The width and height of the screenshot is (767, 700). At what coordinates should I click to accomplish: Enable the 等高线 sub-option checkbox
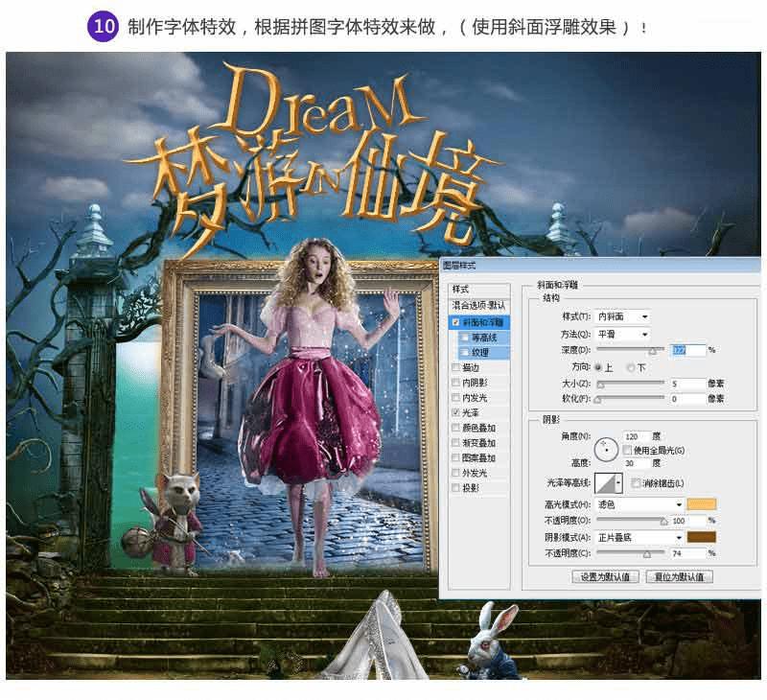(x=464, y=337)
